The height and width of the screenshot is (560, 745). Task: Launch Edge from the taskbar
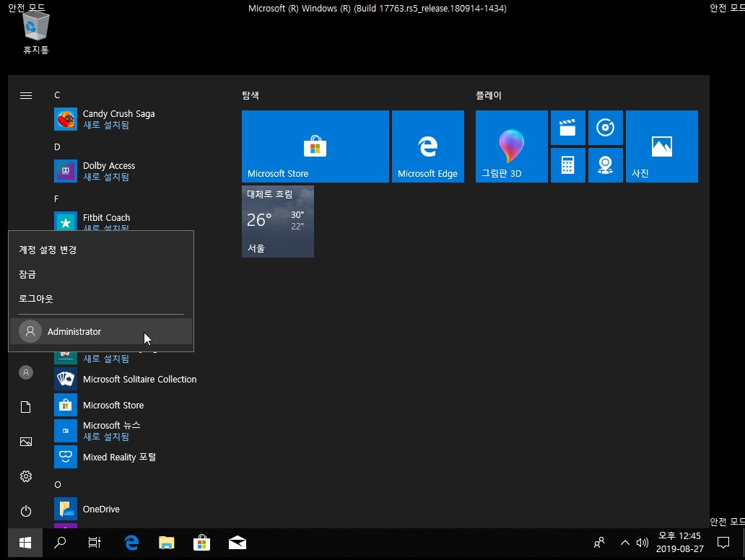pyautogui.click(x=131, y=543)
